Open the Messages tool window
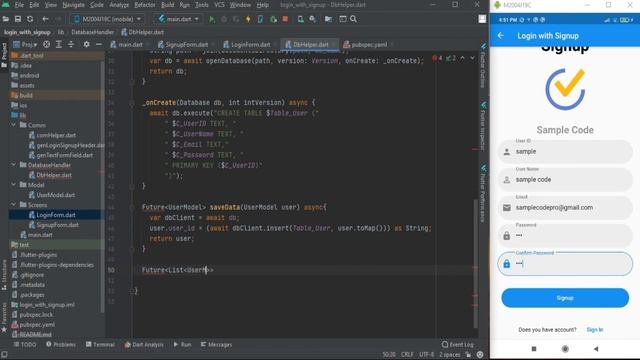Viewport: 640px width, 360px height. tap(216, 344)
